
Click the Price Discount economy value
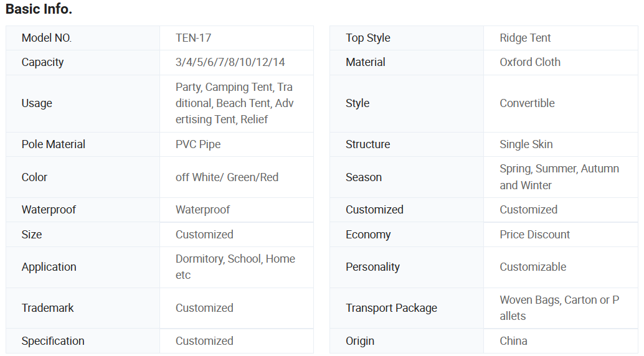534,235
